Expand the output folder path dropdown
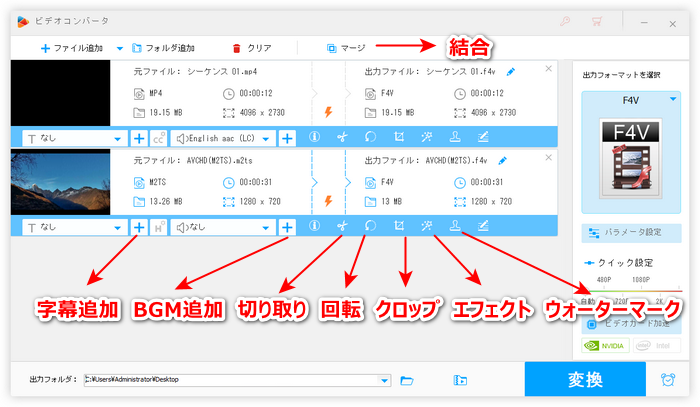700x407 pixels. pyautogui.click(x=385, y=380)
